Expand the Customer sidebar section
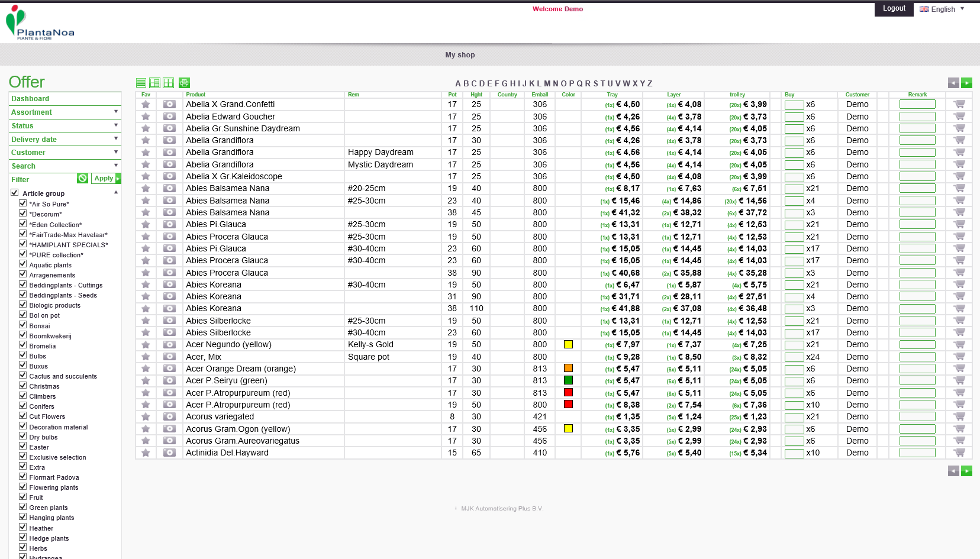Image resolution: width=980 pixels, height=559 pixels. [x=65, y=153]
